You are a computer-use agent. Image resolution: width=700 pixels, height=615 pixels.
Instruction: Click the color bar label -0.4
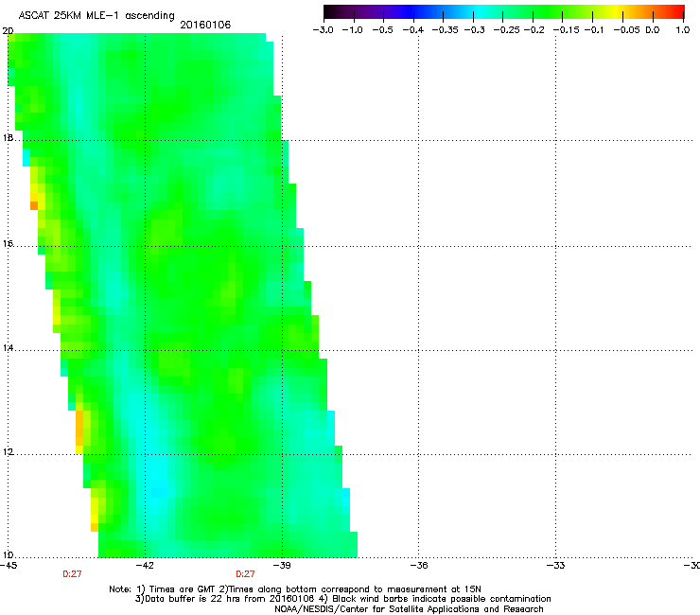(413, 30)
